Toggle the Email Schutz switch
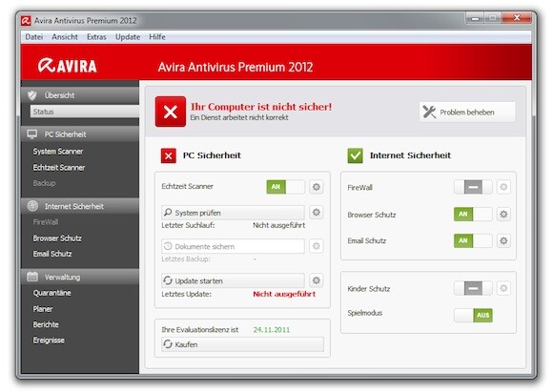Viewport: 553px width, 392px height. [x=473, y=240]
